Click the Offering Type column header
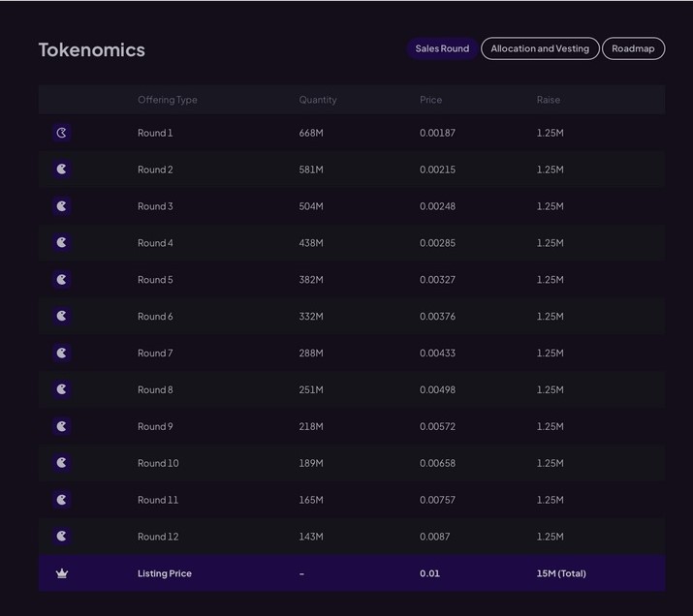 [168, 100]
